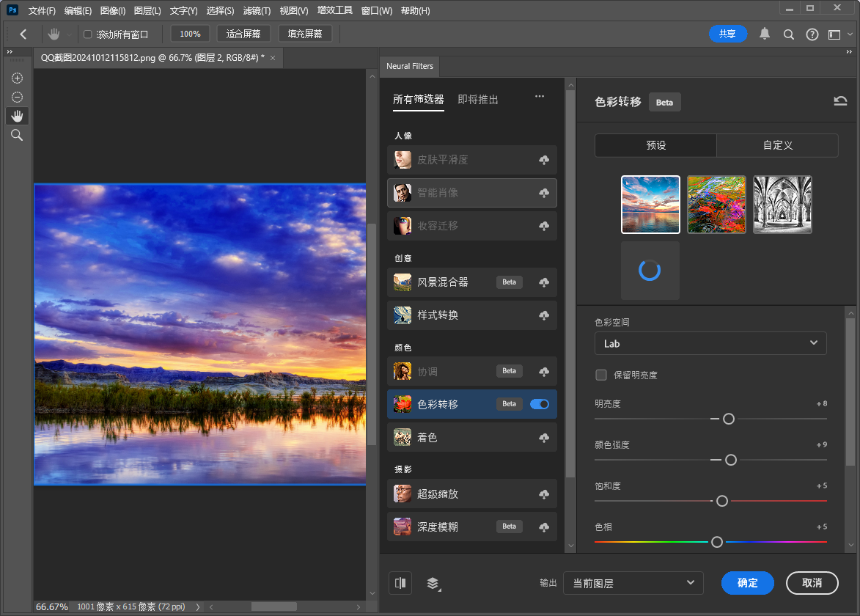Enable the 皮肤平滑度 filter switch
The height and width of the screenshot is (616, 860).
pos(544,160)
